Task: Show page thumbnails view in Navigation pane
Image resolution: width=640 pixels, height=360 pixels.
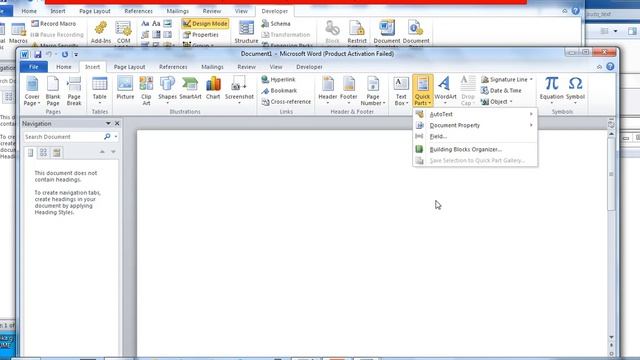Action: (43, 153)
